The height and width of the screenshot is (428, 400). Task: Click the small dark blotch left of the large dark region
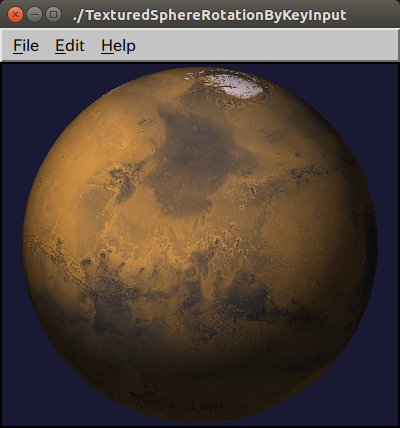pyautogui.click(x=123, y=183)
